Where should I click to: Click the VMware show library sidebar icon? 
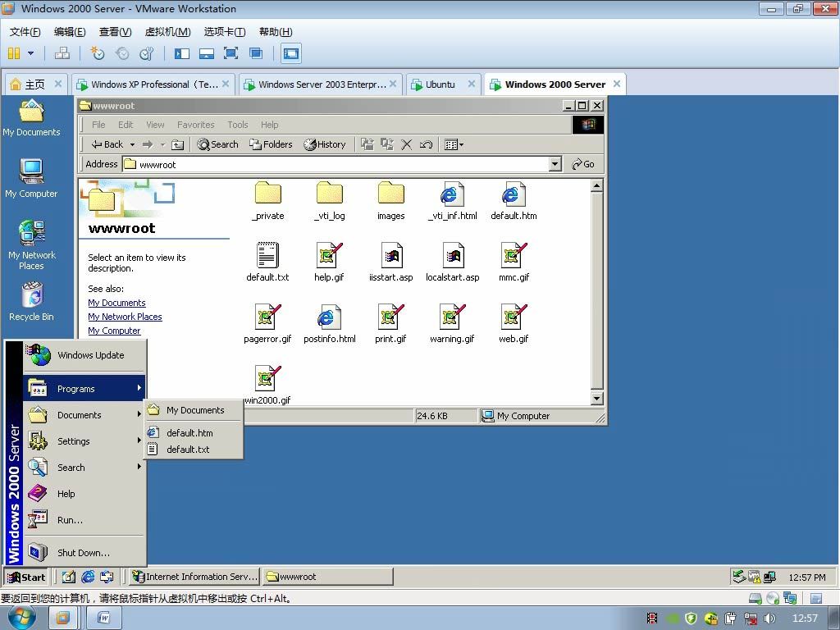click(x=182, y=53)
